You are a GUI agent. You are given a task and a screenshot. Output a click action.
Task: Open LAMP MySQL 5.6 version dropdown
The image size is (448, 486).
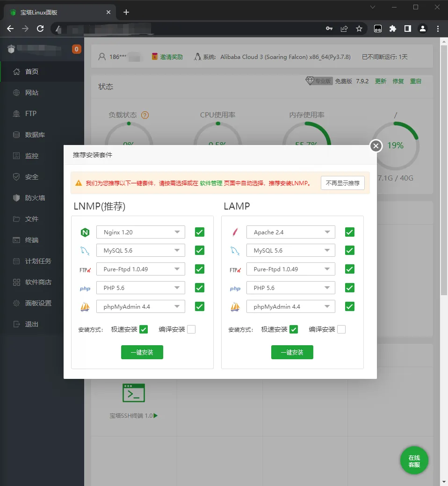(290, 250)
